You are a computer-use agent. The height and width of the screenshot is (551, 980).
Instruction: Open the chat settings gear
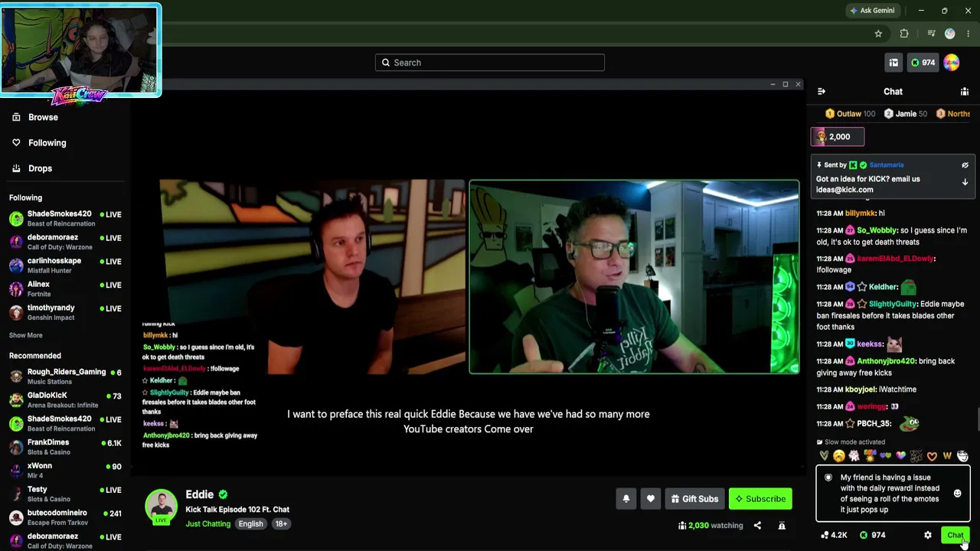(x=928, y=535)
